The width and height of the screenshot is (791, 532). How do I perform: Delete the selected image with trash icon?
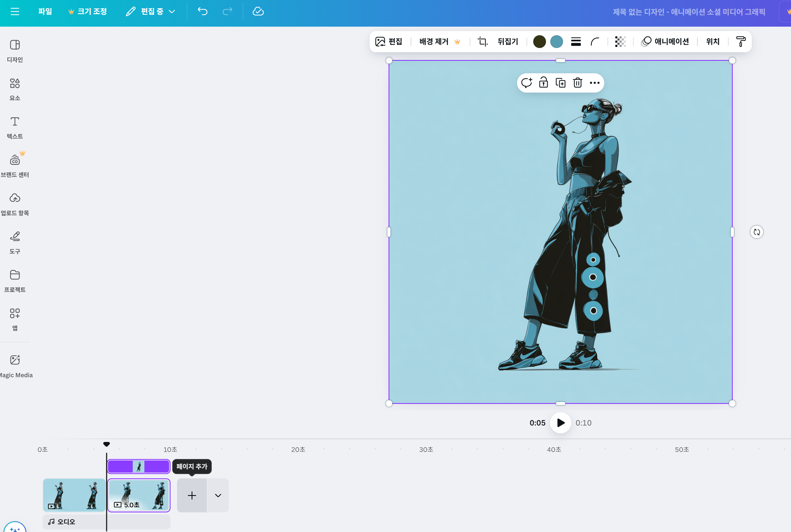578,83
